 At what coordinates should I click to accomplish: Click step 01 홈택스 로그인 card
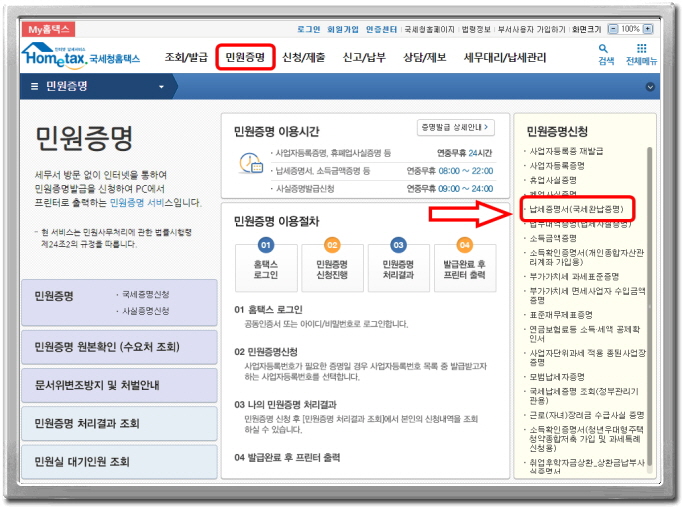pyautogui.click(x=266, y=268)
